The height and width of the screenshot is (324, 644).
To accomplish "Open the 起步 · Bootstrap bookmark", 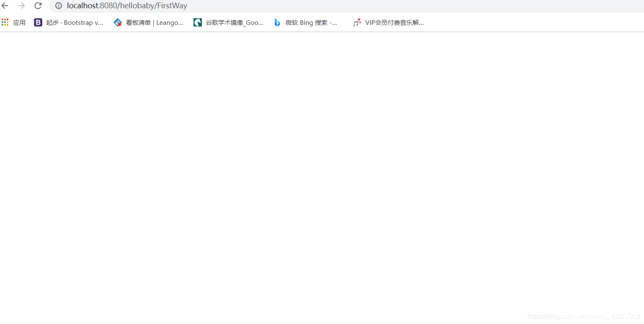I will point(75,22).
